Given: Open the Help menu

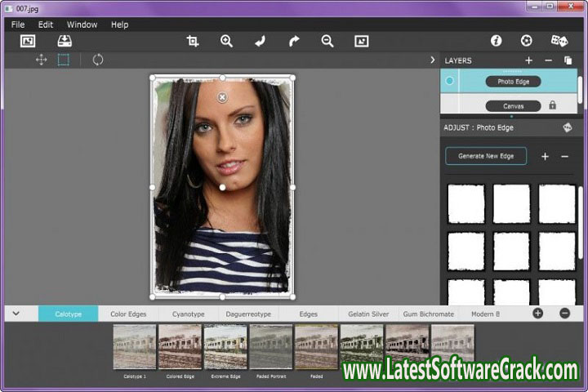Looking at the screenshot, I should click(x=119, y=24).
